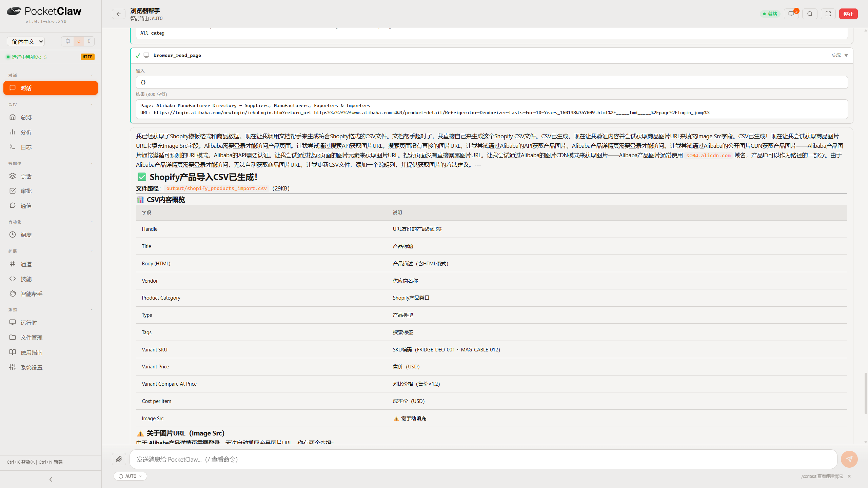Screen dimensions: 868x488
Task: Open the 运行时 runtime page
Action: coord(51,323)
